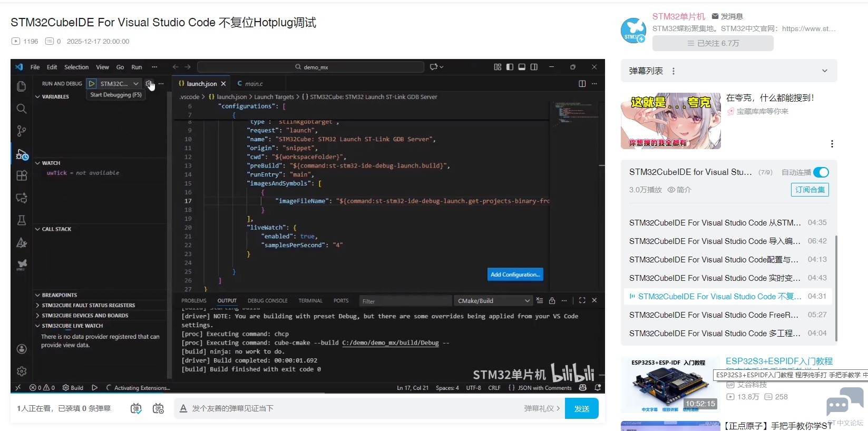Open the ESP32S3+ESP-IDF video thumbnail
The image size is (868, 431).
[670, 385]
